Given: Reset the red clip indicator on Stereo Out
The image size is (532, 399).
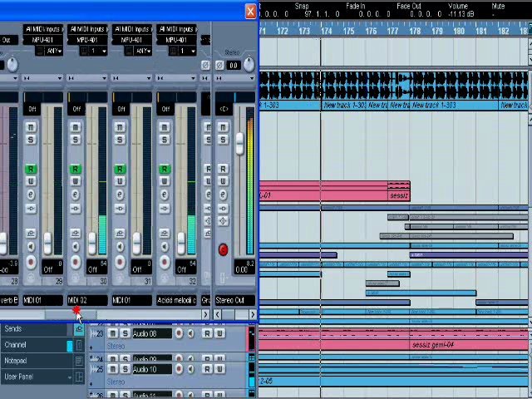Looking at the screenshot, I should point(223,249).
